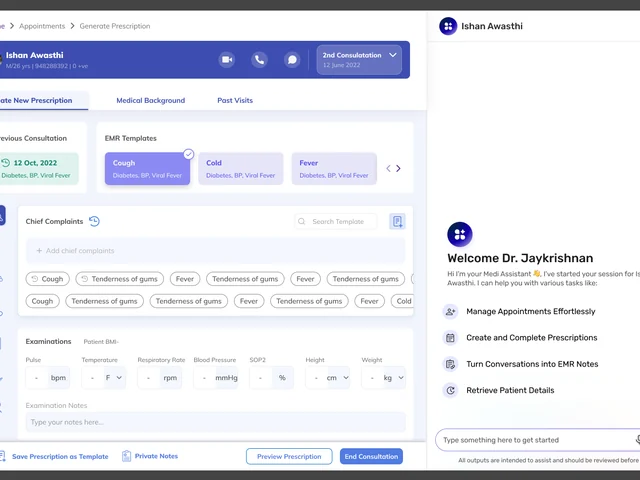Click the large Medi Assistant avatar above Welcome
Viewport: 640px width, 480px height.
pos(460,234)
